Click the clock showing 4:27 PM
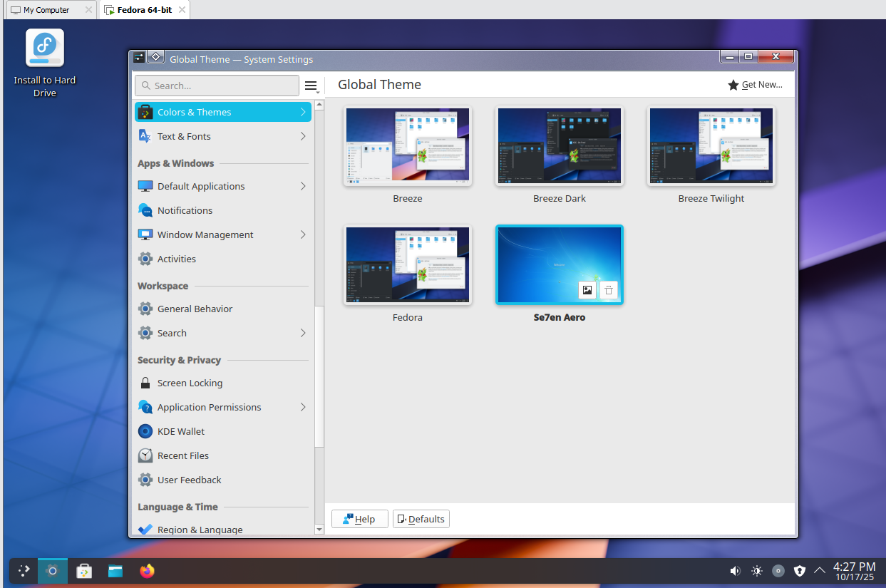The height and width of the screenshot is (588, 886). point(854,571)
